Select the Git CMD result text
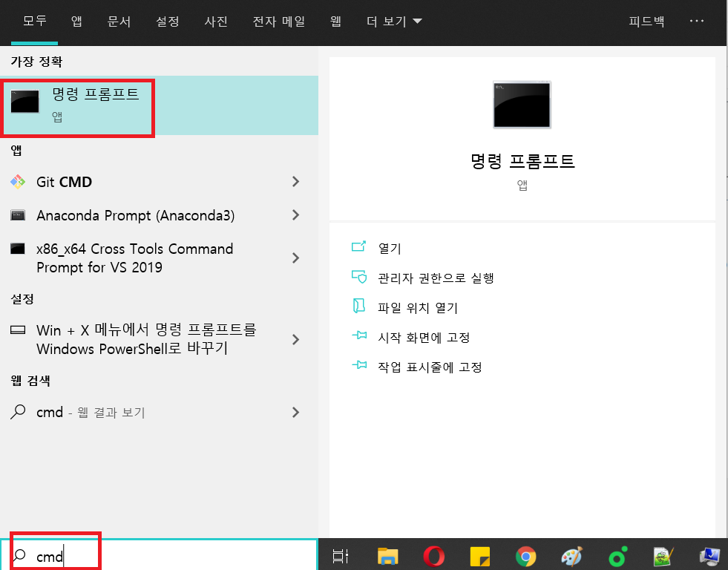 (64, 182)
